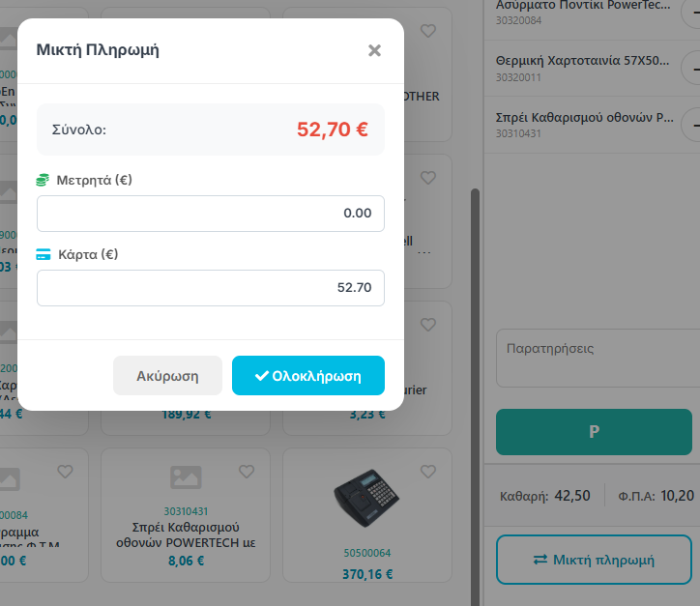Click the credit card icon beside Κάρτα
The height and width of the screenshot is (606, 700).
pyautogui.click(x=43, y=255)
